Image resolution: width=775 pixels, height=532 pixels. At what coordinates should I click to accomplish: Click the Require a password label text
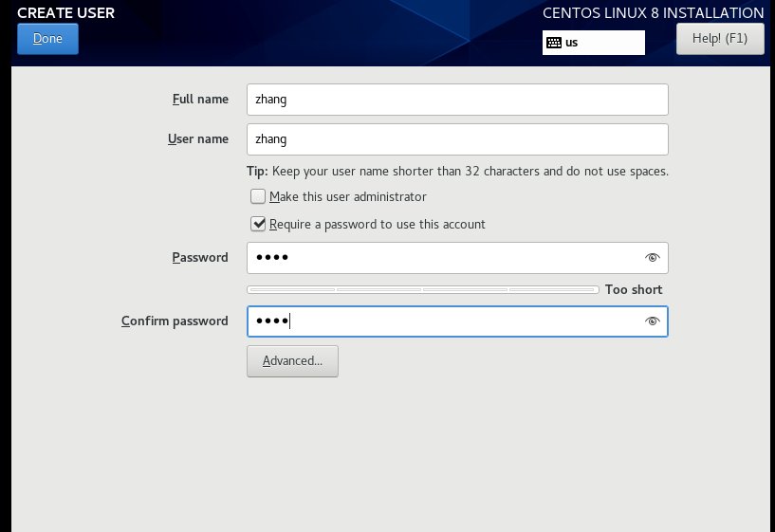click(x=378, y=224)
